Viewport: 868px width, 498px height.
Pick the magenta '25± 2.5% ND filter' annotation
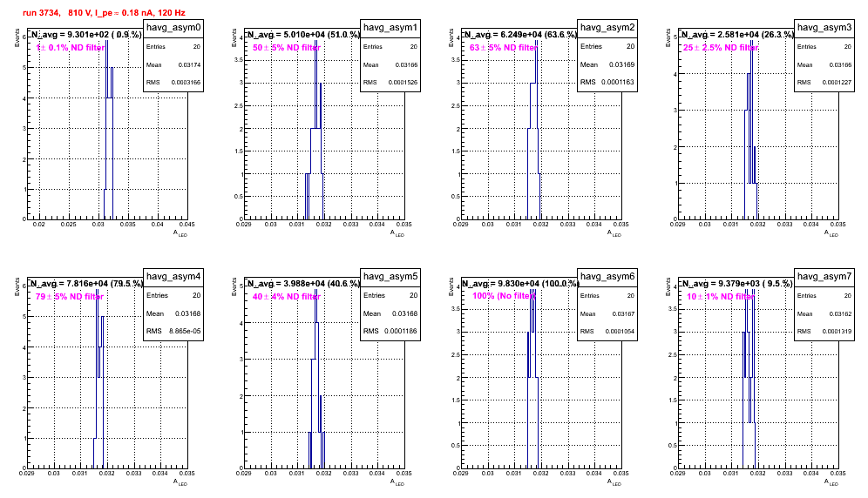(721, 48)
